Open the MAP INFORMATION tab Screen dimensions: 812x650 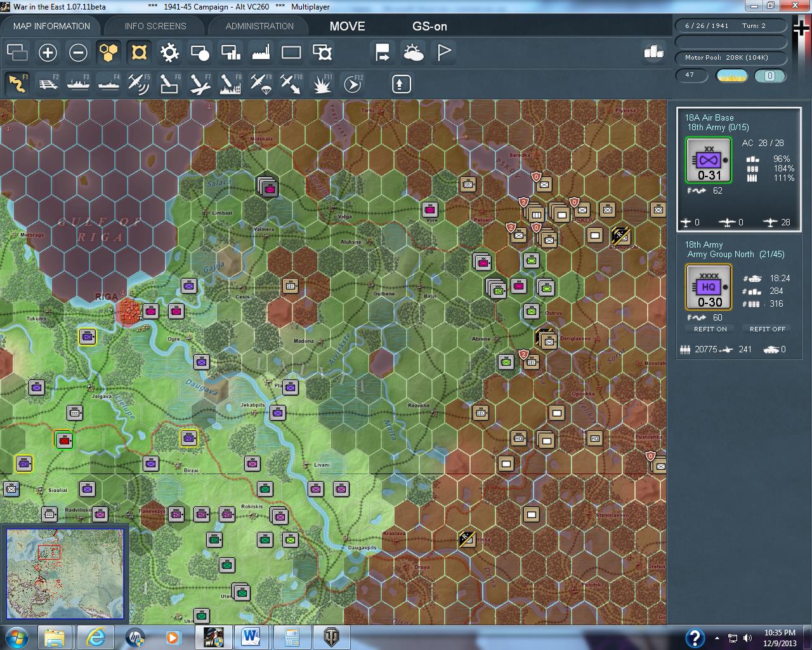(x=51, y=26)
